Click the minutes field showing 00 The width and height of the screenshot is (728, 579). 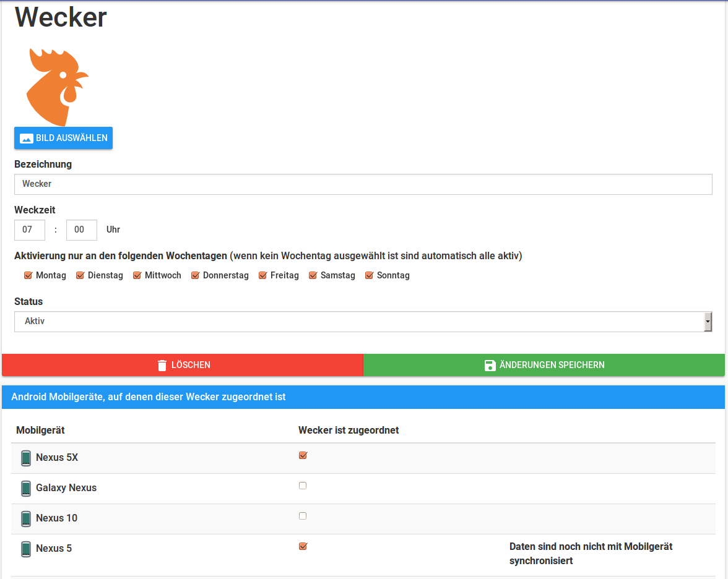(82, 229)
